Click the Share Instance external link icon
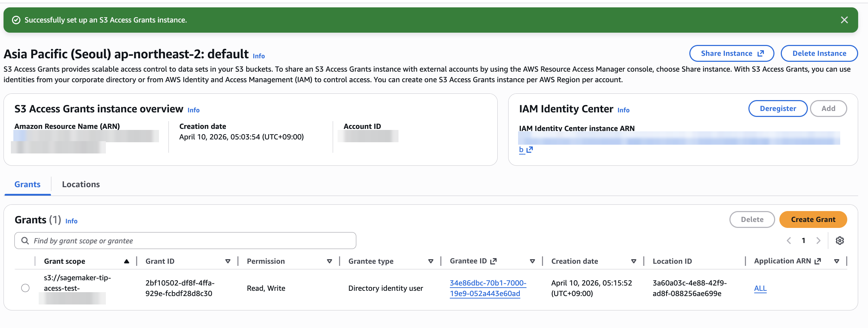This screenshot has width=868, height=328. click(x=760, y=53)
